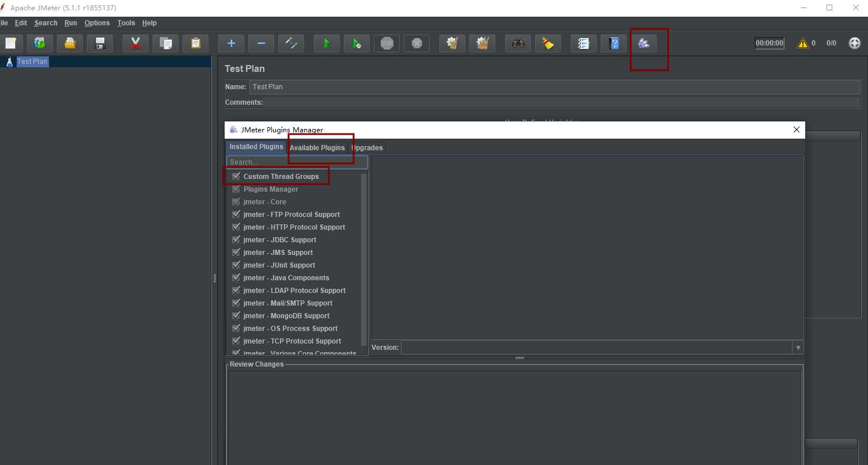
Task: Toggle jmeter - JUnit Support checkbox
Action: (x=236, y=265)
